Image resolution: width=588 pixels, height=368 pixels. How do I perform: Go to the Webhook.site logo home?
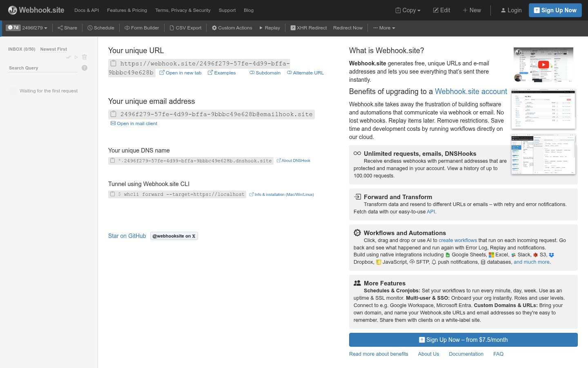pyautogui.click(x=36, y=10)
